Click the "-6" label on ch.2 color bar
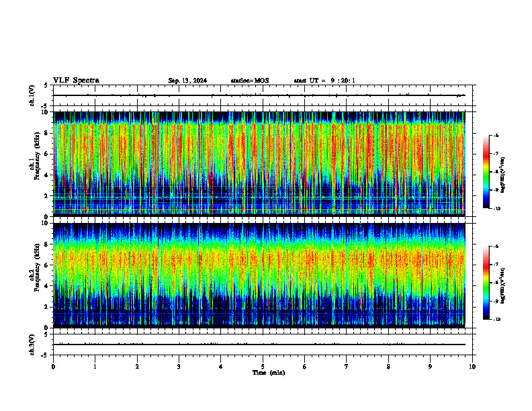This screenshot has width=532, height=411. coord(496,246)
